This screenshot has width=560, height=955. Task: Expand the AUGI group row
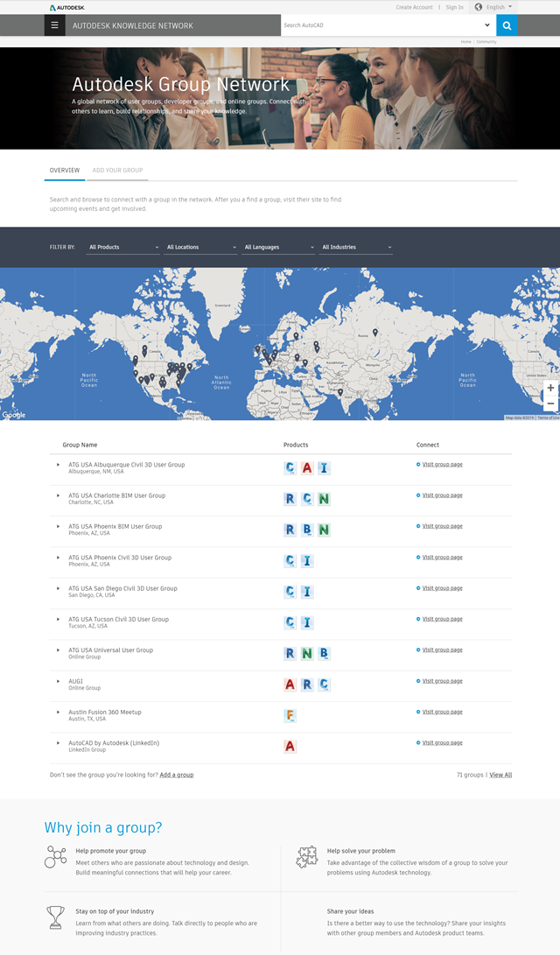click(59, 682)
